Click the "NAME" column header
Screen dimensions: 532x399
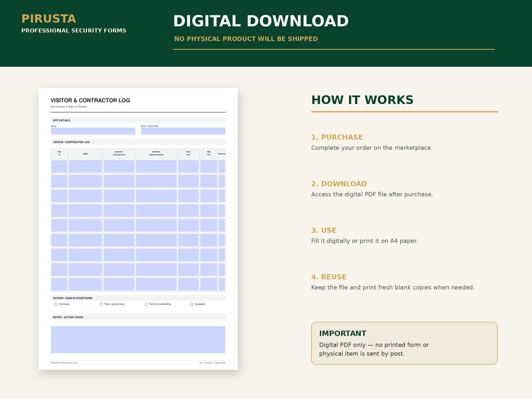[x=85, y=154]
